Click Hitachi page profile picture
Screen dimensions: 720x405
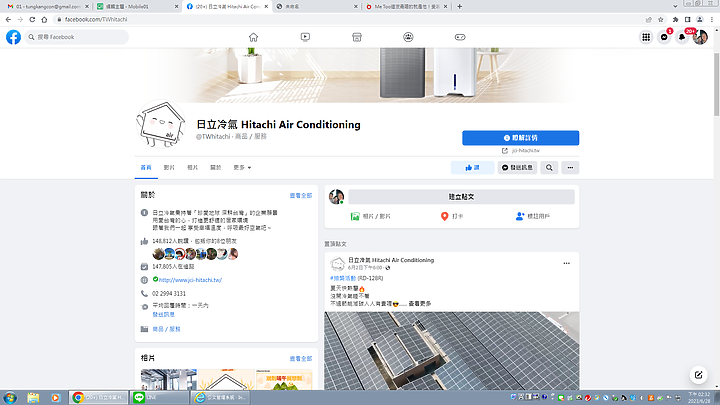pos(161,124)
